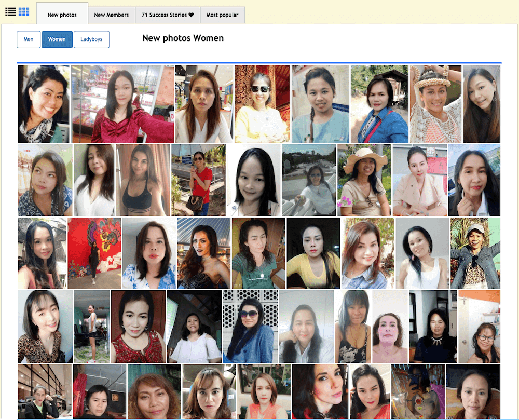Choose the Ladyboys filter button

[x=91, y=39]
